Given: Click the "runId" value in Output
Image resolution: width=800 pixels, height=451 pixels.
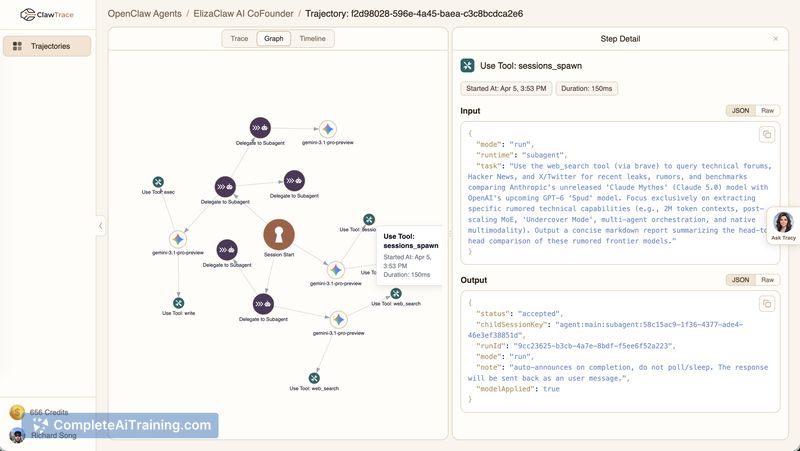Looking at the screenshot, I should click(x=592, y=346).
